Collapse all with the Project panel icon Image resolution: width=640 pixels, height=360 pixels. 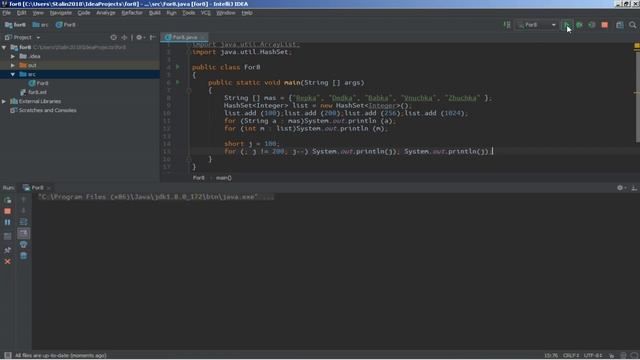coord(124,37)
